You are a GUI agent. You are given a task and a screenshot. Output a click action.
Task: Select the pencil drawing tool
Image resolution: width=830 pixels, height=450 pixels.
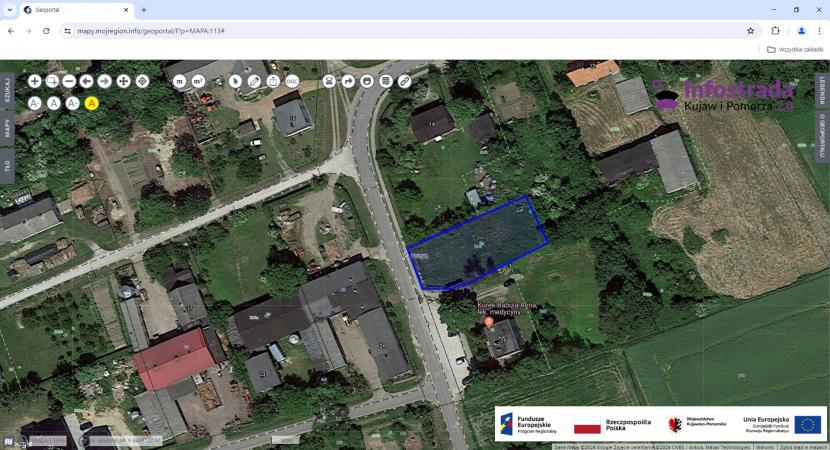point(255,81)
